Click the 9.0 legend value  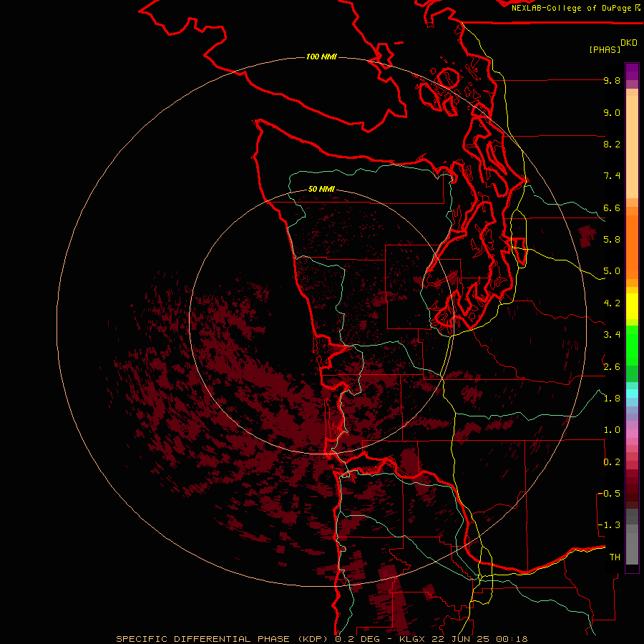point(612,112)
